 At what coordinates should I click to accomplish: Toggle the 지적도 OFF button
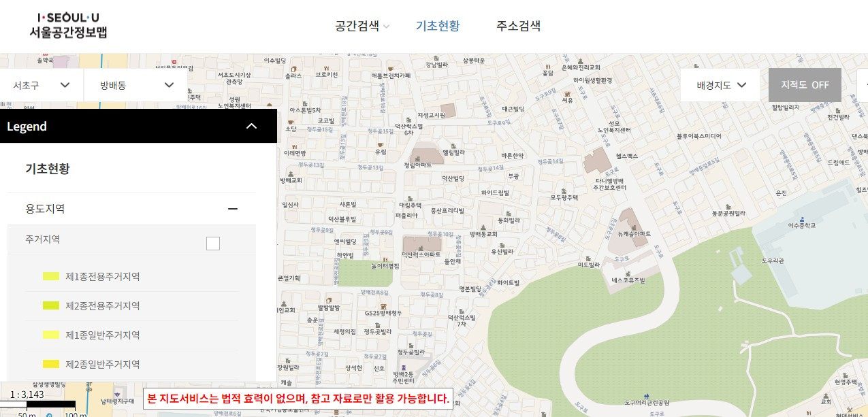click(x=805, y=85)
